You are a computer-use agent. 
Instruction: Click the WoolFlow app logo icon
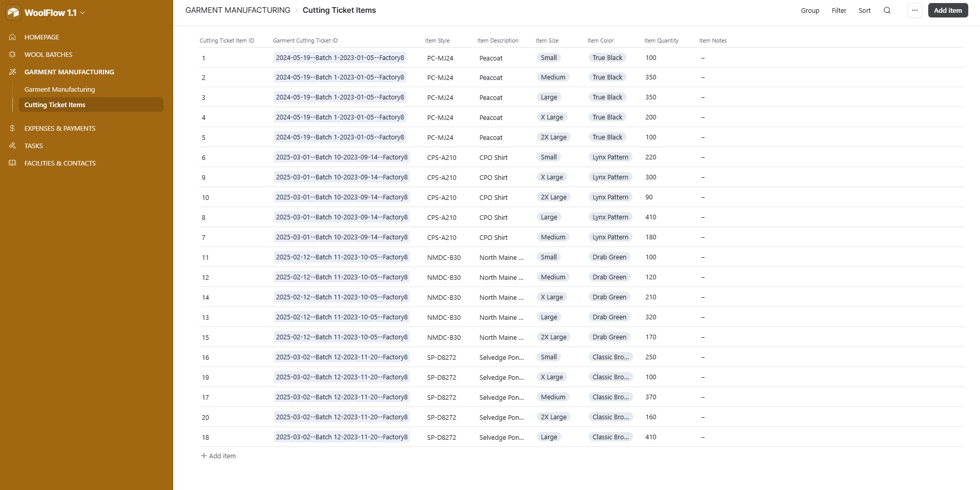point(13,12)
